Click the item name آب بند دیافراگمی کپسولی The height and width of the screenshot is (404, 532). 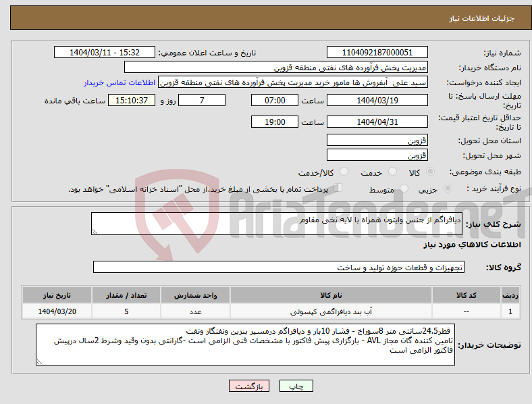(331, 311)
